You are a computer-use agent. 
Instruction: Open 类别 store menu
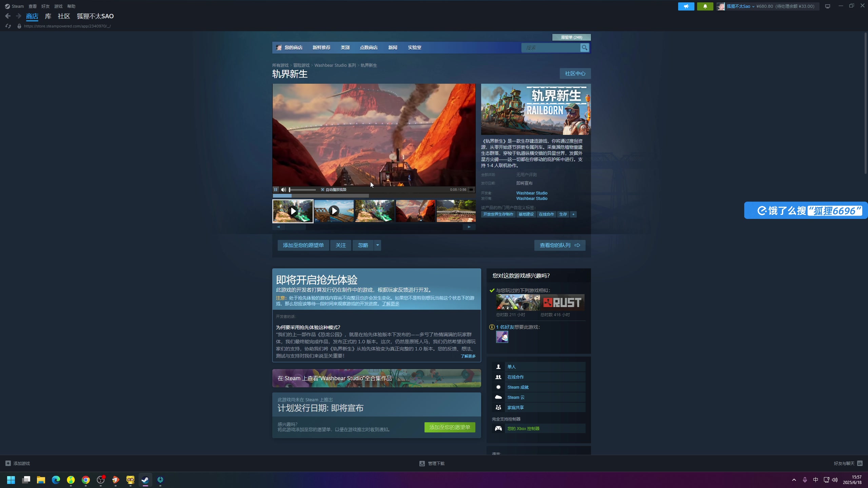point(345,47)
